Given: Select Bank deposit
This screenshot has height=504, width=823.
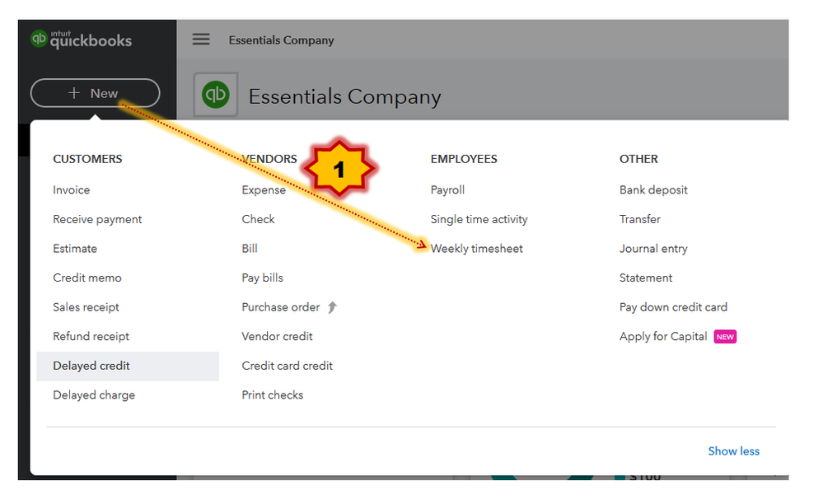Looking at the screenshot, I should pyautogui.click(x=653, y=190).
